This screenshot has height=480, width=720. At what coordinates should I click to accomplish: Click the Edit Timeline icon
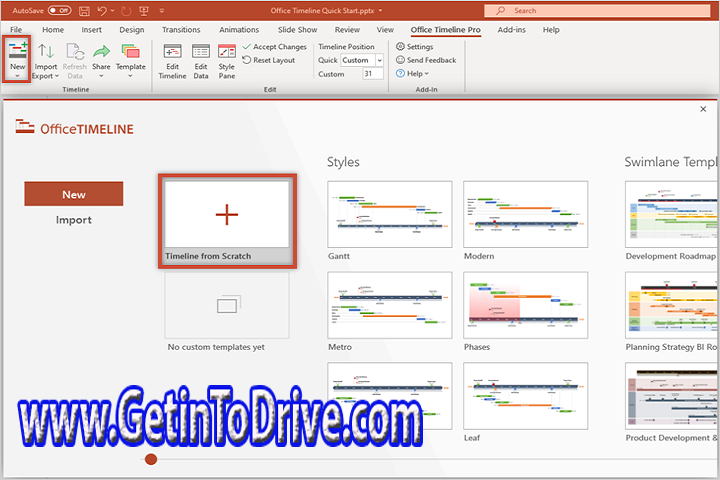click(172, 61)
